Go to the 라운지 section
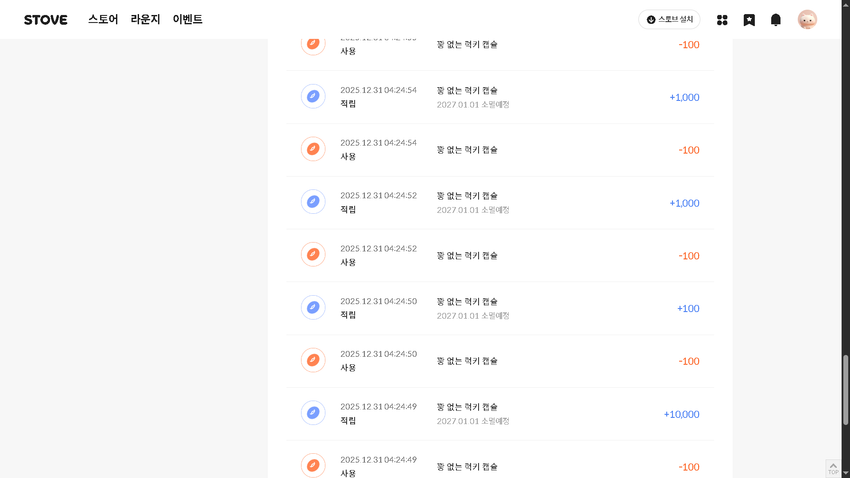Viewport: 850px width, 478px height. (x=145, y=20)
